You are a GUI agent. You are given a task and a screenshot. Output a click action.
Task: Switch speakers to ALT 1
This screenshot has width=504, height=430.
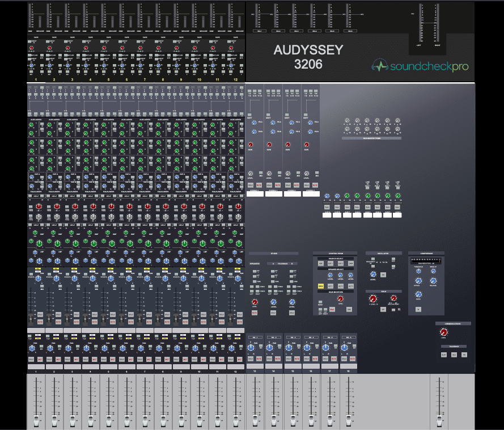331,286
